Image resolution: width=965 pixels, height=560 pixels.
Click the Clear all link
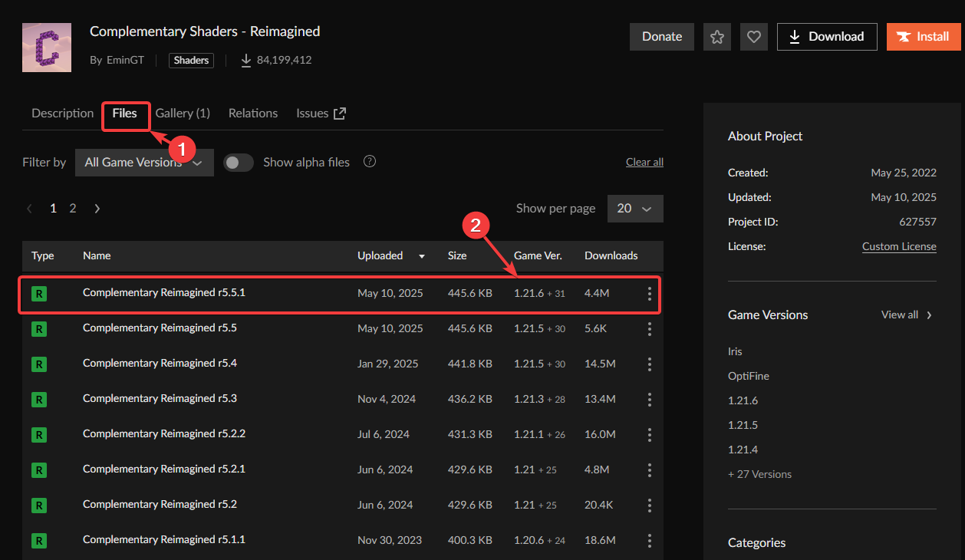pyautogui.click(x=644, y=162)
